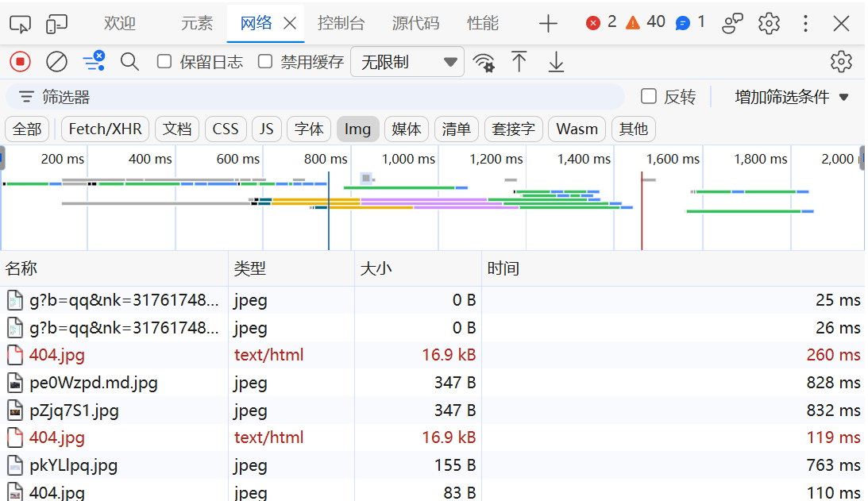
Task: Toggle the Img filter chip
Action: coord(357,129)
